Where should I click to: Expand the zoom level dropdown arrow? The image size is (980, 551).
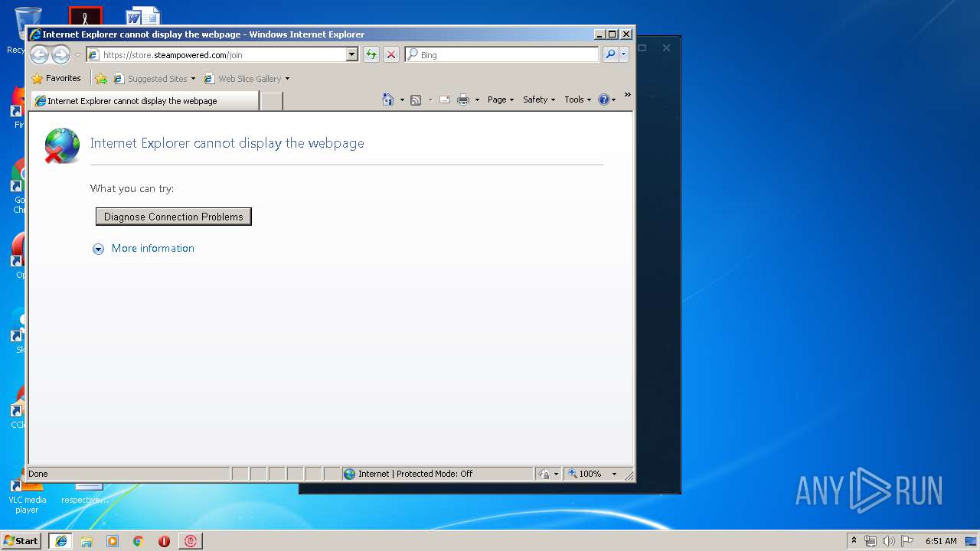614,474
